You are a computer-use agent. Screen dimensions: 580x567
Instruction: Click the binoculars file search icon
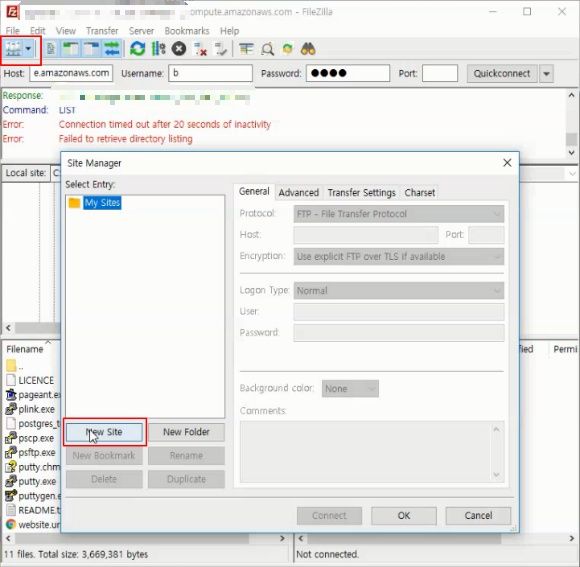[x=308, y=49]
